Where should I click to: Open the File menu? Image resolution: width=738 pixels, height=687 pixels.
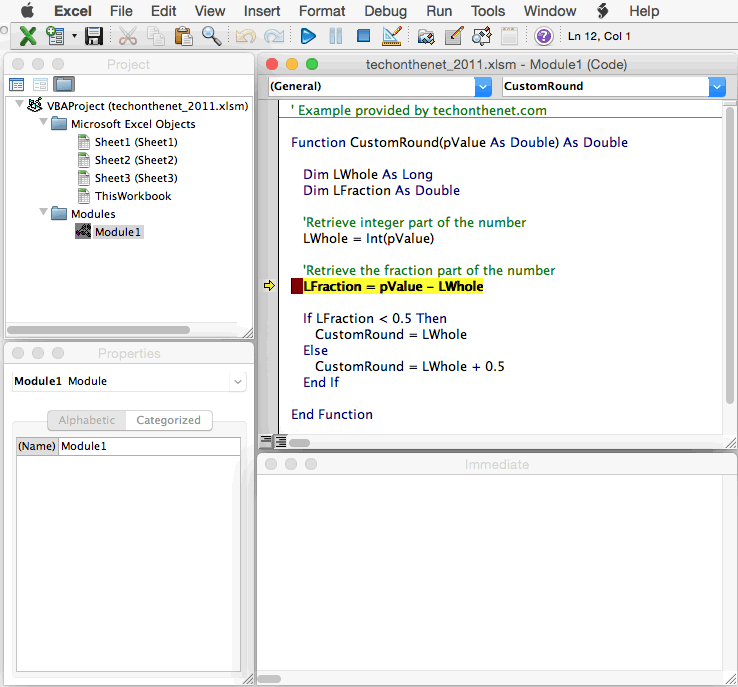[x=121, y=11]
